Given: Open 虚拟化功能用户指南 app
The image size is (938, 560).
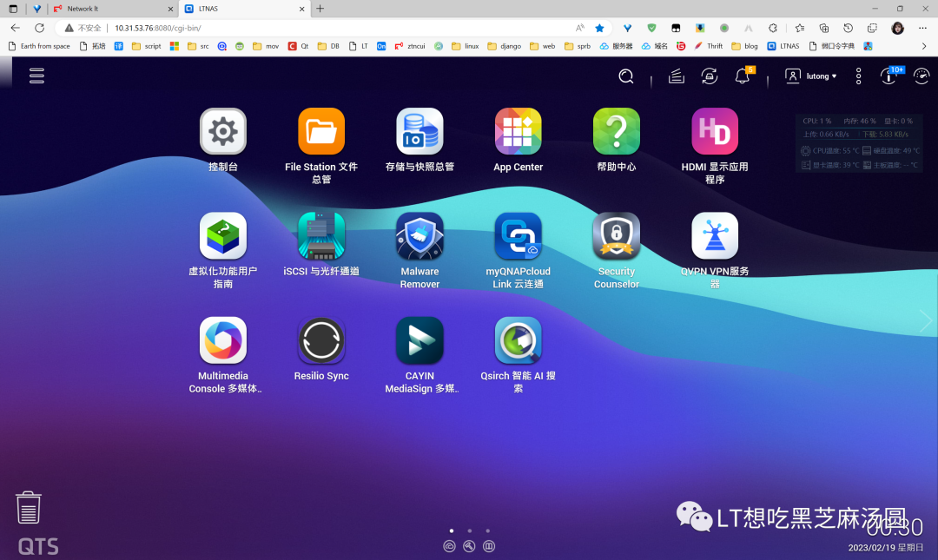Looking at the screenshot, I should click(222, 236).
